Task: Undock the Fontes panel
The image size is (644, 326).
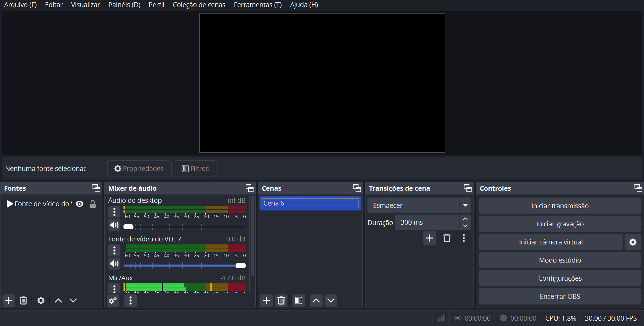Action: [96, 188]
